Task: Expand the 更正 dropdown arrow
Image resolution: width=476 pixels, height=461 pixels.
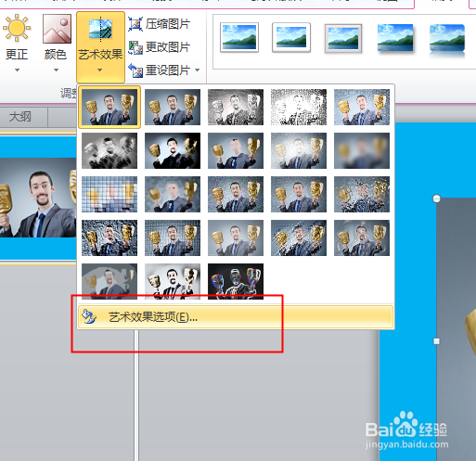Action: (17, 70)
